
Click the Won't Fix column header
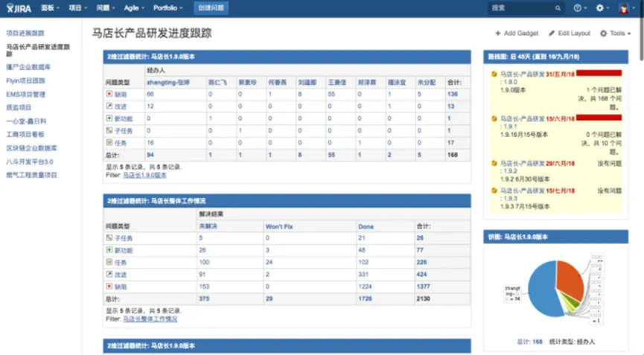pos(279,226)
